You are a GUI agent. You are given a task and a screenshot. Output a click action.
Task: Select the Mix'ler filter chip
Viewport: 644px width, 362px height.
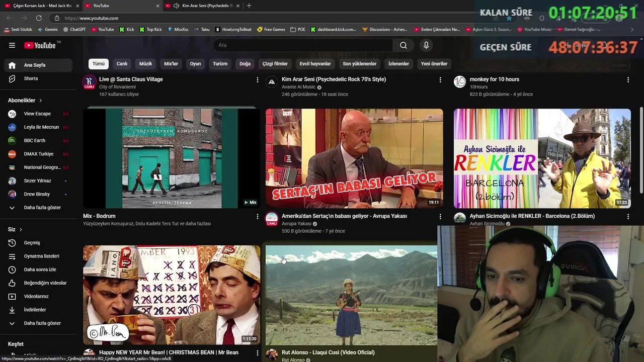click(171, 64)
